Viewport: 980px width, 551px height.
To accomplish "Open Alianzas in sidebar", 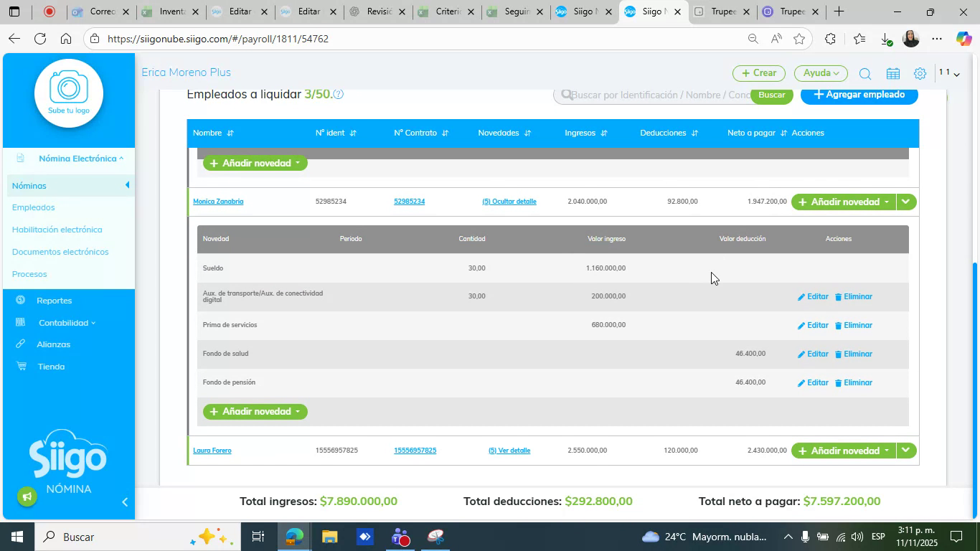I will [53, 344].
